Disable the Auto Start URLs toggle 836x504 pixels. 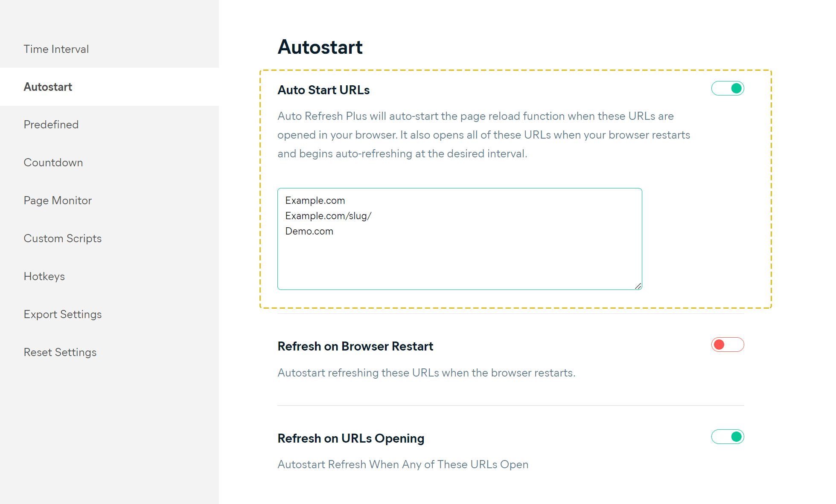pyautogui.click(x=728, y=88)
